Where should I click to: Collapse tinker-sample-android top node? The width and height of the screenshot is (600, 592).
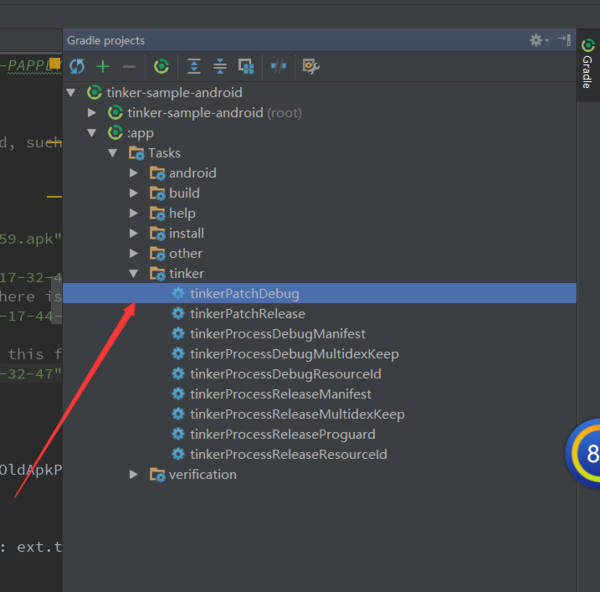tap(71, 93)
